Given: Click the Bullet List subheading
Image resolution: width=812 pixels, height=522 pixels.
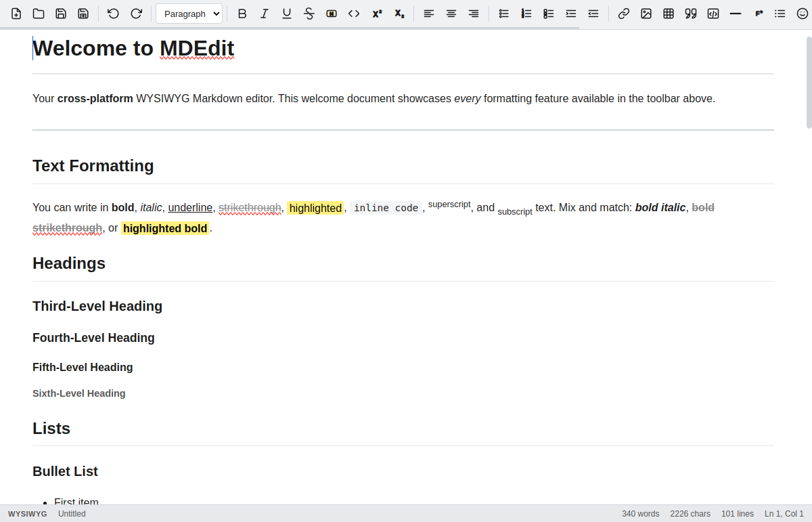Looking at the screenshot, I should pyautogui.click(x=66, y=471).
